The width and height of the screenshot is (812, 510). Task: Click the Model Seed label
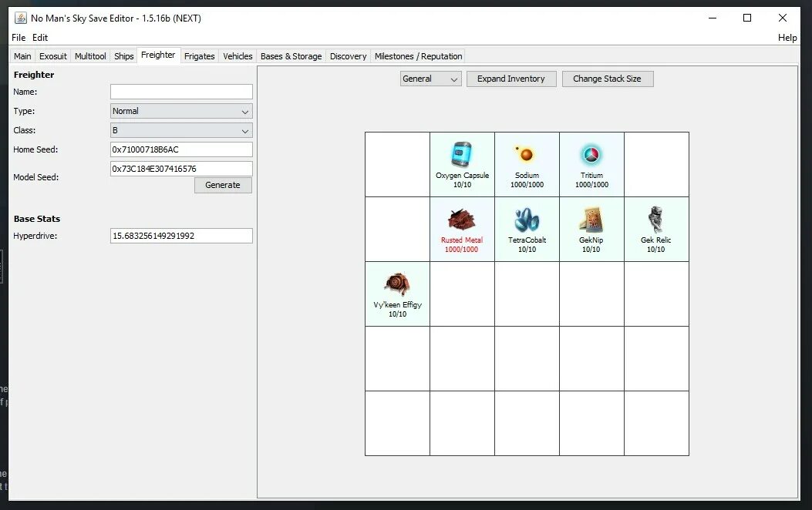click(35, 177)
